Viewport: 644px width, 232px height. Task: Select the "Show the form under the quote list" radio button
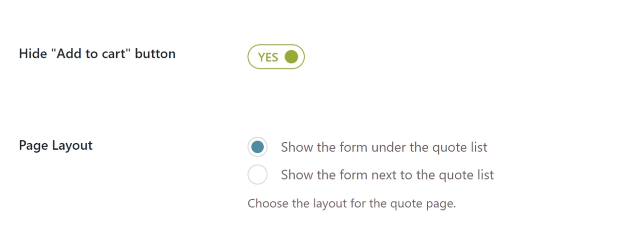tap(258, 147)
